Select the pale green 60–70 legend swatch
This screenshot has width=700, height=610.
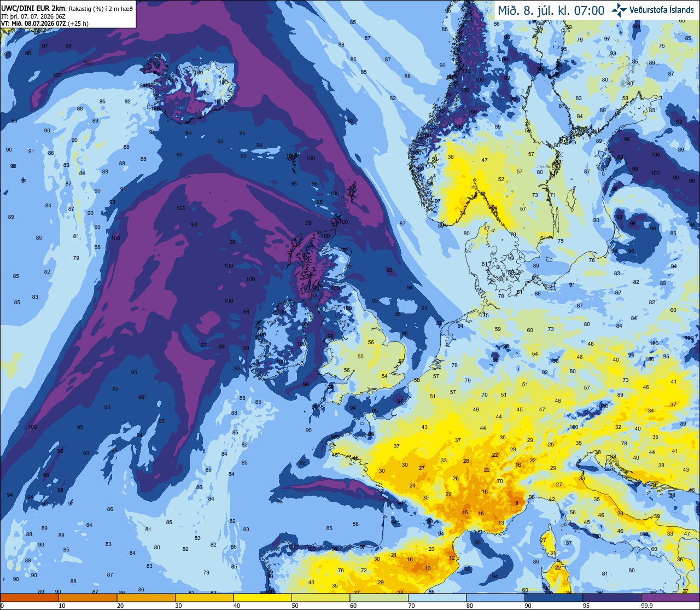[x=379, y=597]
